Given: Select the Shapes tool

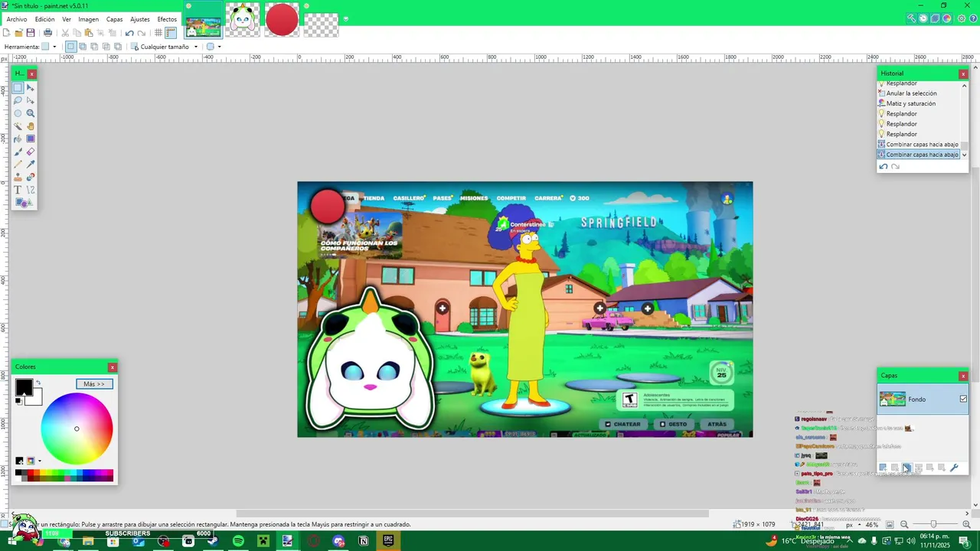Looking at the screenshot, I should pos(24,203).
